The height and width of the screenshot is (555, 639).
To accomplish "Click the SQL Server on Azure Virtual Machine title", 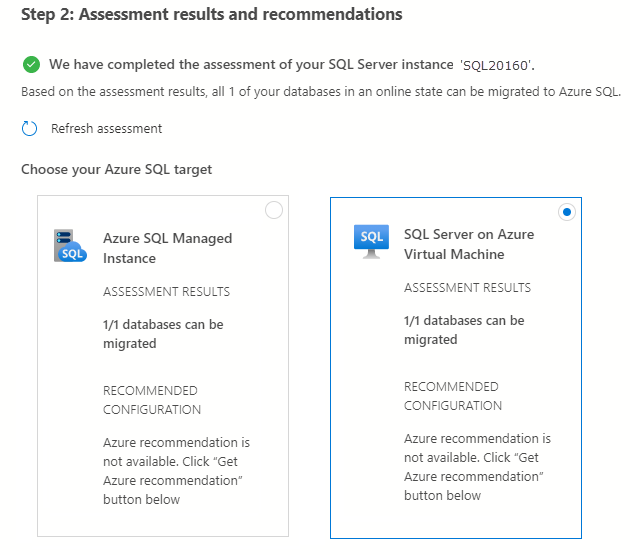I will (469, 244).
